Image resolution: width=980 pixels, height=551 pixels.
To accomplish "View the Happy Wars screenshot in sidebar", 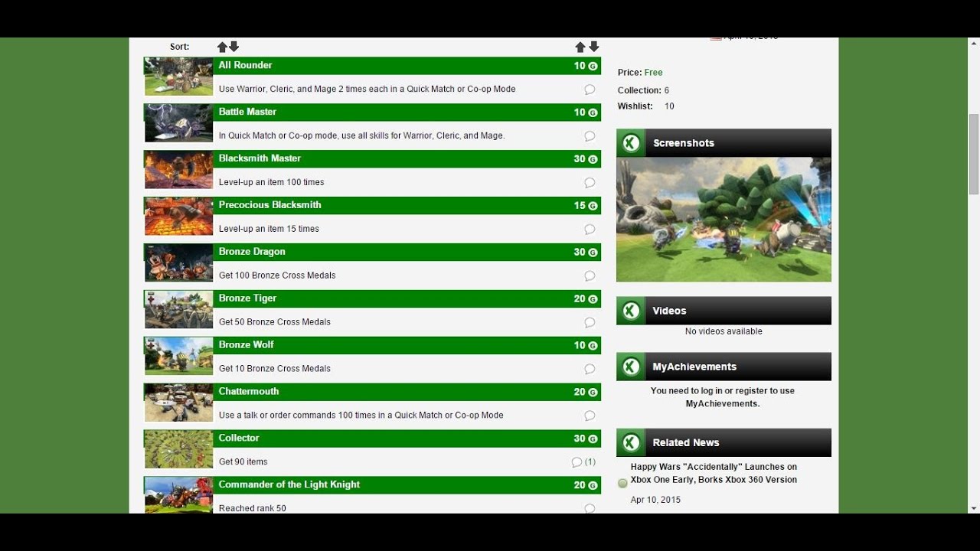I will [724, 220].
